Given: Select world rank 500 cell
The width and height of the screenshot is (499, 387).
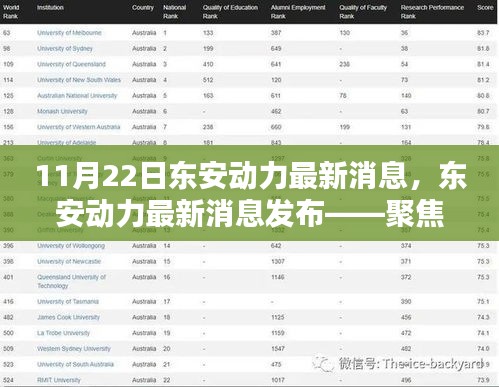Looking at the screenshot, I should click(8, 333).
